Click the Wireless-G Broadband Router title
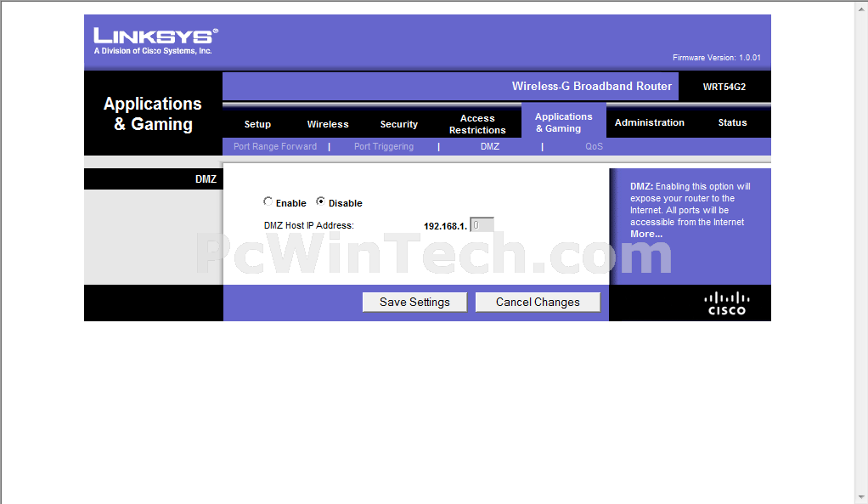The width and height of the screenshot is (868, 504). [x=592, y=87]
